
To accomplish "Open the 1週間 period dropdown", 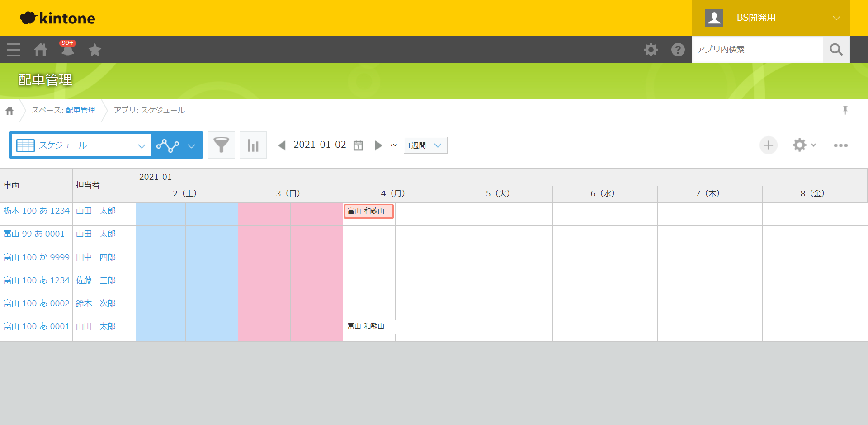I will [x=425, y=145].
